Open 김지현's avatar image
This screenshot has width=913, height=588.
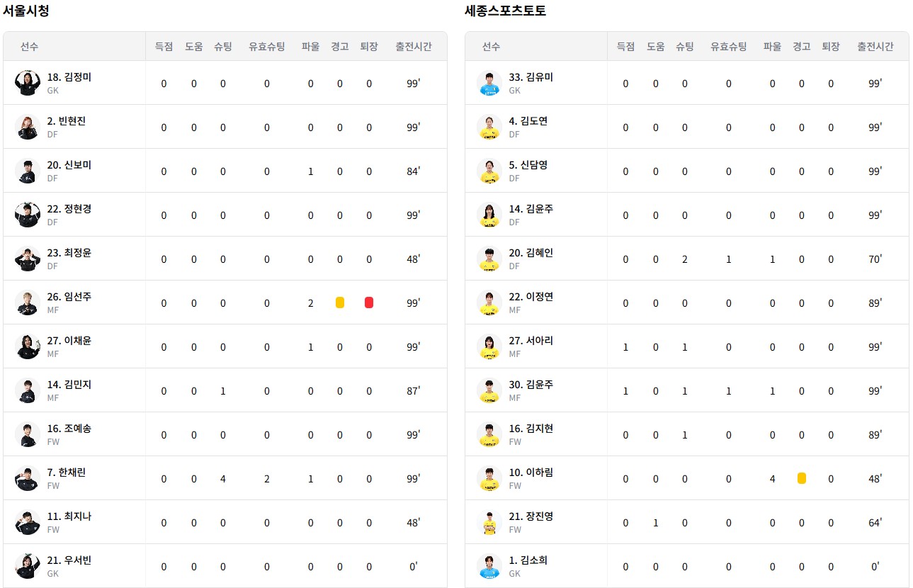pyautogui.click(x=489, y=434)
